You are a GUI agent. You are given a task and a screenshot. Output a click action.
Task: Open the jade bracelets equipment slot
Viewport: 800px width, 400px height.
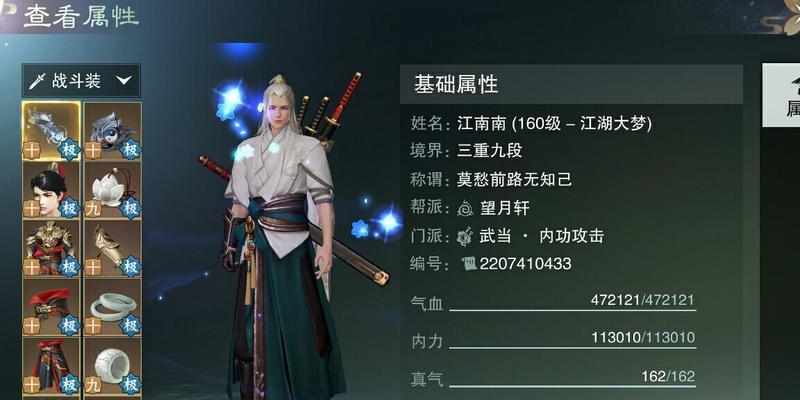coord(113,307)
